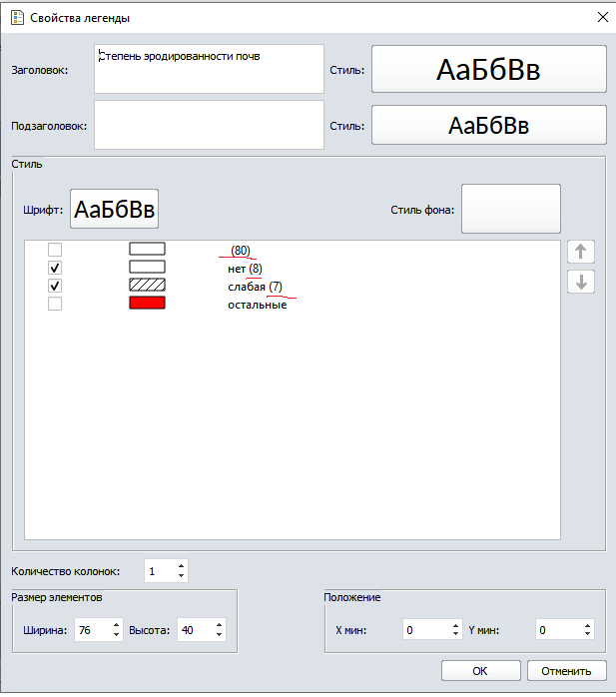Click the hatched pattern symbol for слабая
The height and width of the screenshot is (697, 616).
[147, 286]
